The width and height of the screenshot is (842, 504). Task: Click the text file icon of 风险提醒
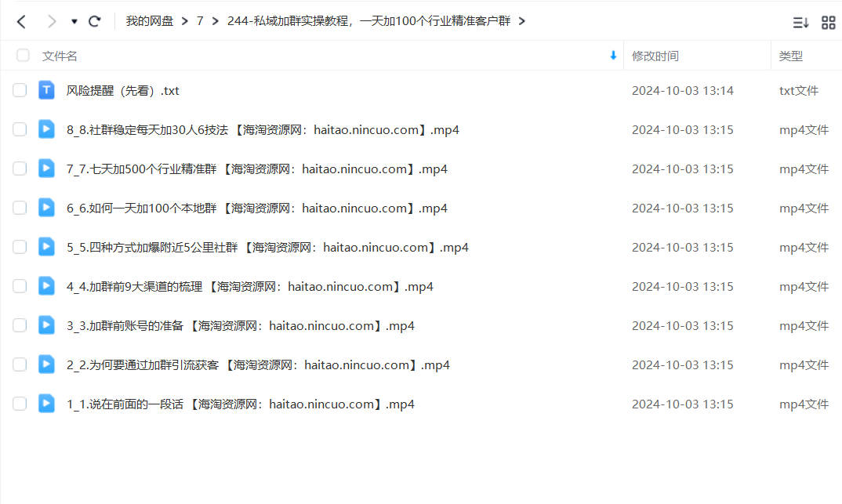point(47,90)
